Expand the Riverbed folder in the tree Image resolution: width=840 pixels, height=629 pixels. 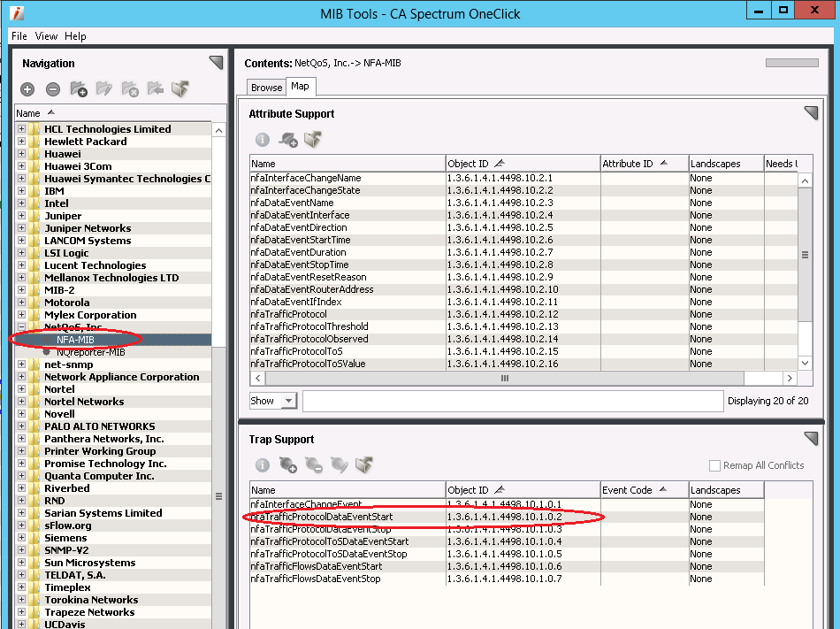(22, 488)
